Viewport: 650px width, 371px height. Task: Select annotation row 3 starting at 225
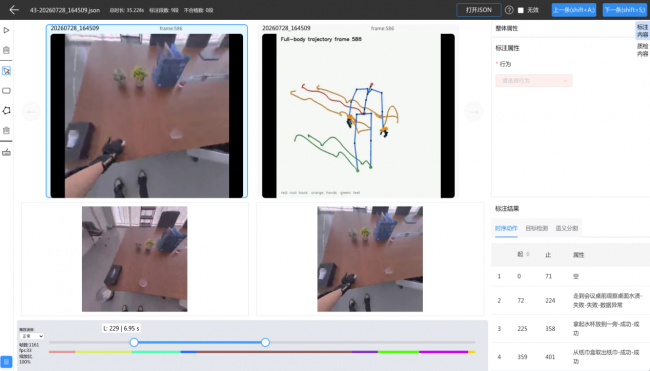[x=570, y=329]
